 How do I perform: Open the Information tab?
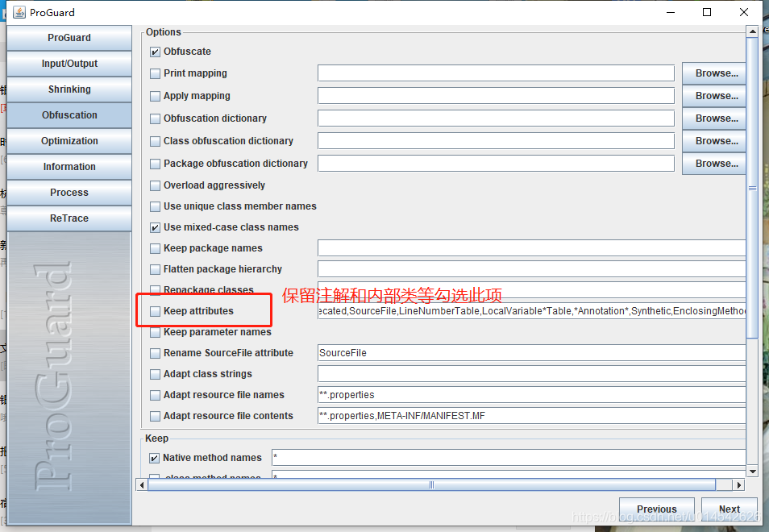(x=69, y=167)
